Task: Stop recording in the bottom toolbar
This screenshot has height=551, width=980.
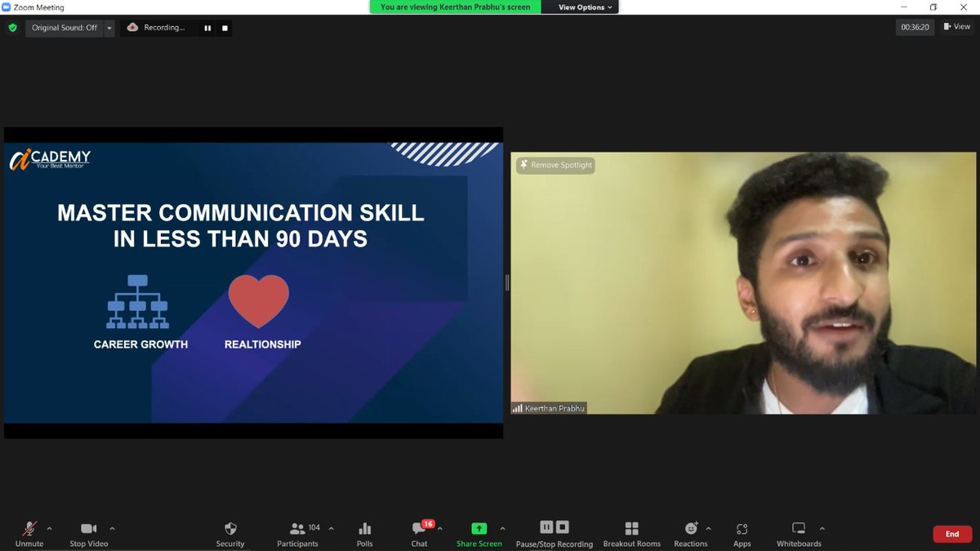Action: 563,527
